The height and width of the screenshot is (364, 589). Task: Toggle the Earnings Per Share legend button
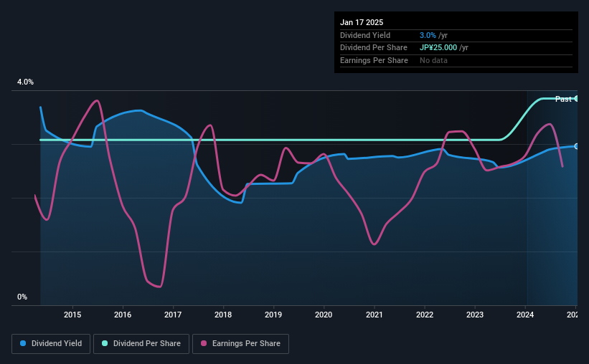point(240,344)
